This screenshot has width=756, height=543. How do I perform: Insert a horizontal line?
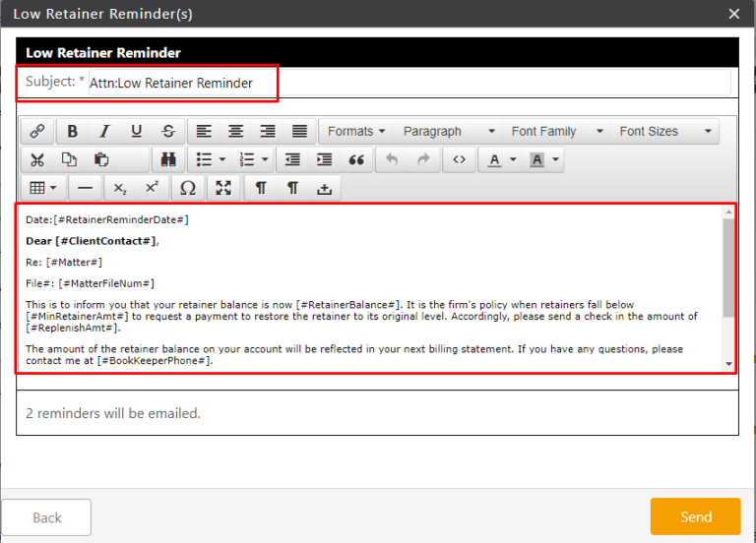tap(86, 188)
